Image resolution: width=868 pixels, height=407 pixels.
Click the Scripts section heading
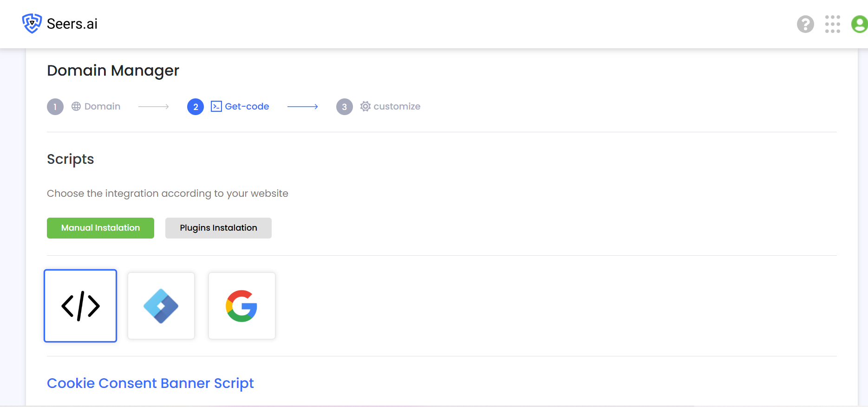click(x=71, y=159)
